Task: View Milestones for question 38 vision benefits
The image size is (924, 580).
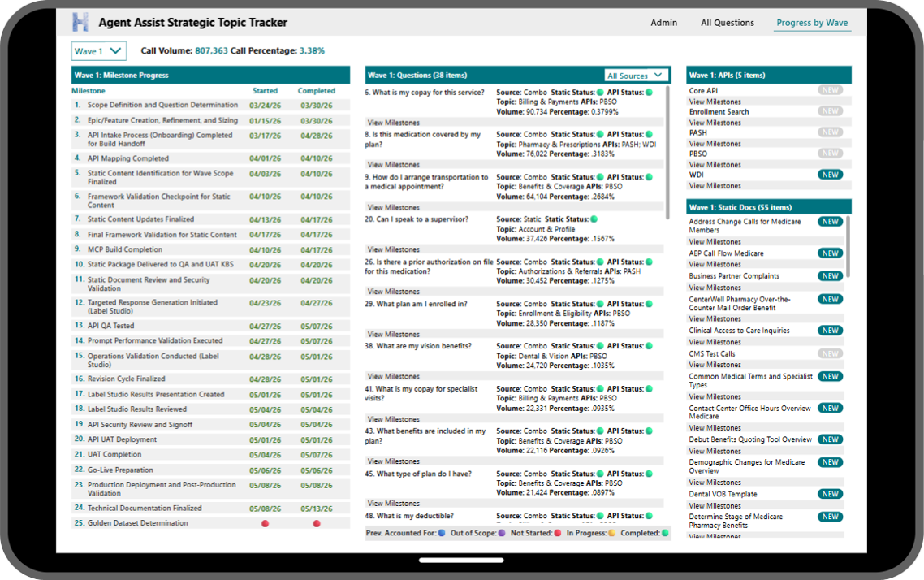Action: [394, 377]
